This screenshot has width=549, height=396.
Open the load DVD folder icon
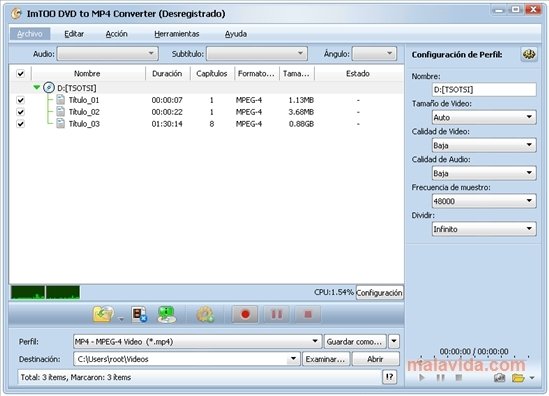click(x=103, y=314)
